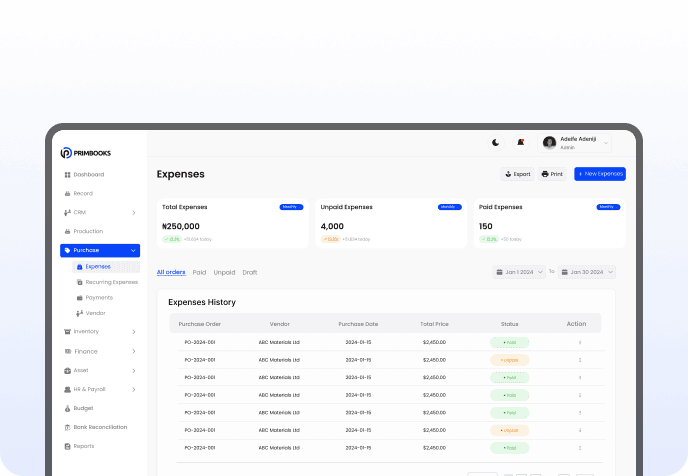Click Monthly badge on Paid Expenses card
Image resolution: width=688 pixels, height=476 pixels.
[608, 207]
